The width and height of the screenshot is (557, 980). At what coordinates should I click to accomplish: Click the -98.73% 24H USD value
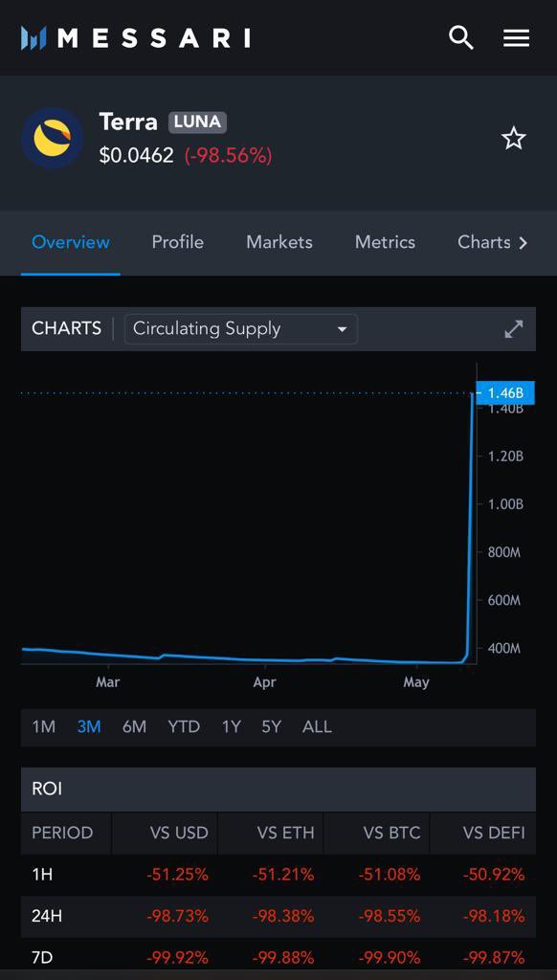[x=178, y=916]
